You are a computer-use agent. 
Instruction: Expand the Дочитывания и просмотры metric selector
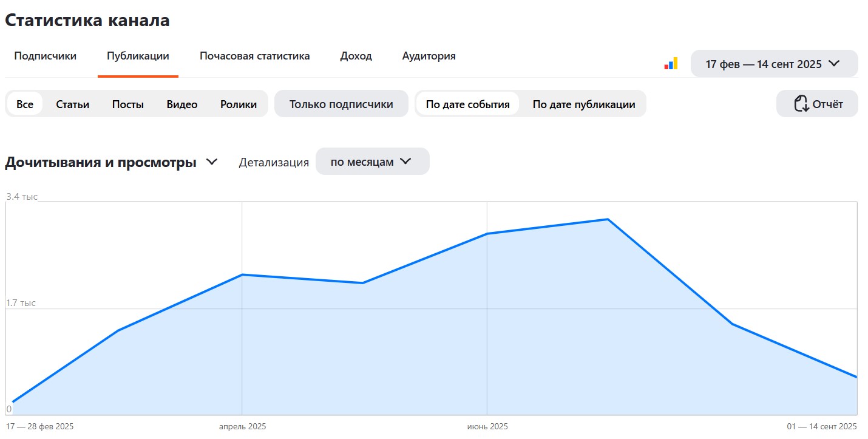(111, 162)
